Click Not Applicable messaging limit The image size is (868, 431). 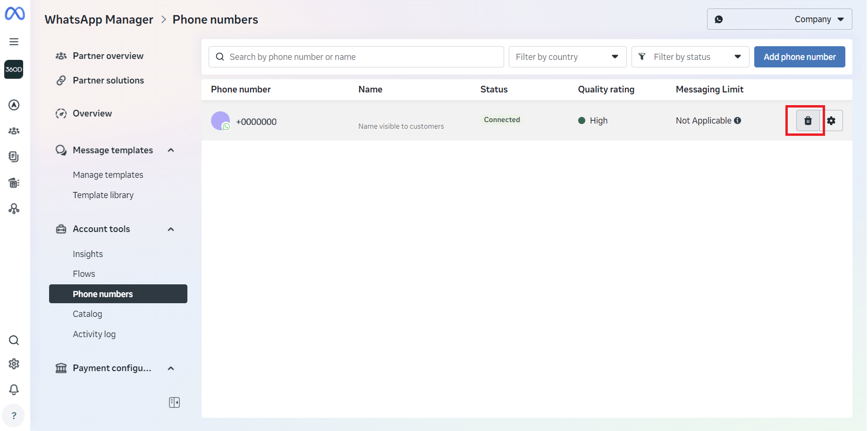tap(703, 120)
